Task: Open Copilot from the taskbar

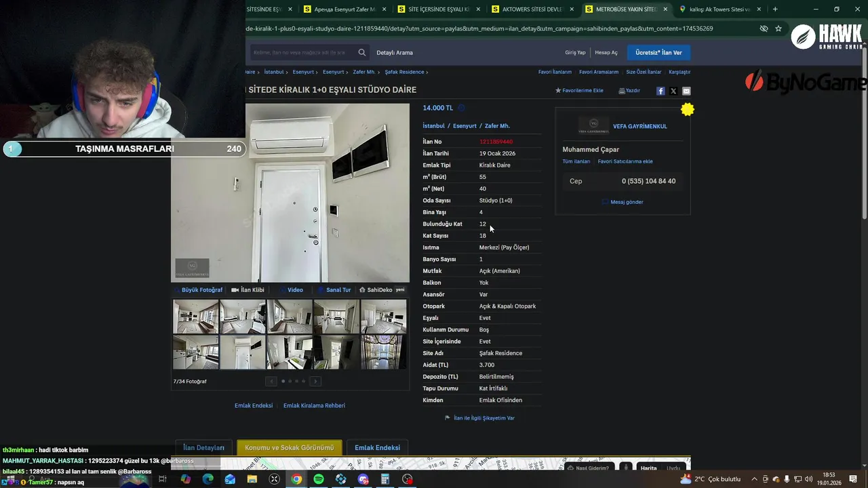Action: point(185,479)
